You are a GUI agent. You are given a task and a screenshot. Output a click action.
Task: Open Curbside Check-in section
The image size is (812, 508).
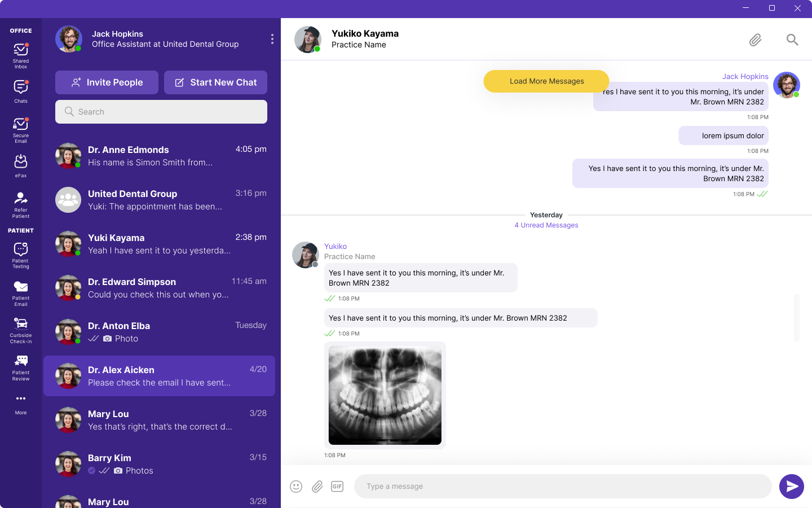(x=21, y=330)
